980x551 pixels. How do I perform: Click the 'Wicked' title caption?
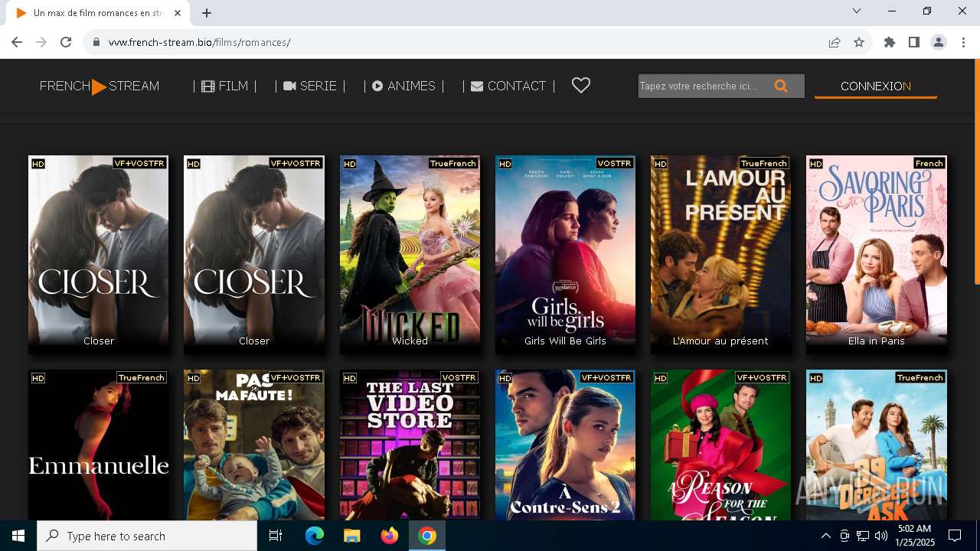410,341
